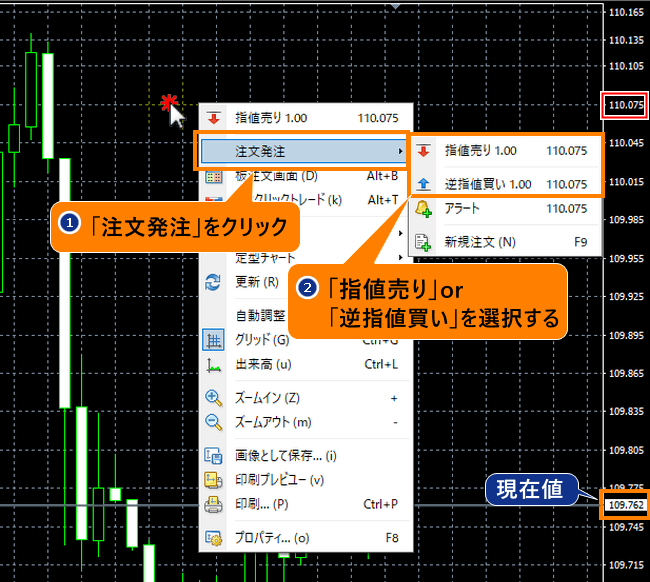
Task: Click the 109.865 price axis label
Action: 626,373
